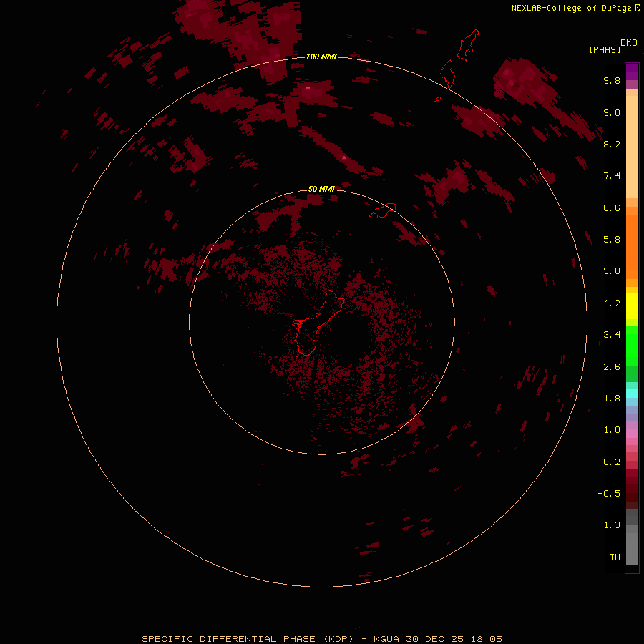Pick the yellow band of the color scale
Viewport: 644px width, 644px height.
coord(632,306)
